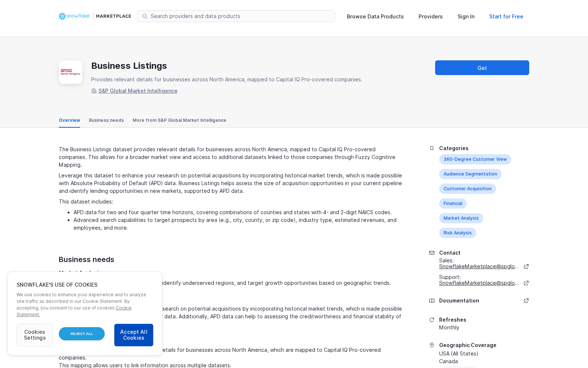Click Sign In in header
588x368 pixels.
pos(466,17)
